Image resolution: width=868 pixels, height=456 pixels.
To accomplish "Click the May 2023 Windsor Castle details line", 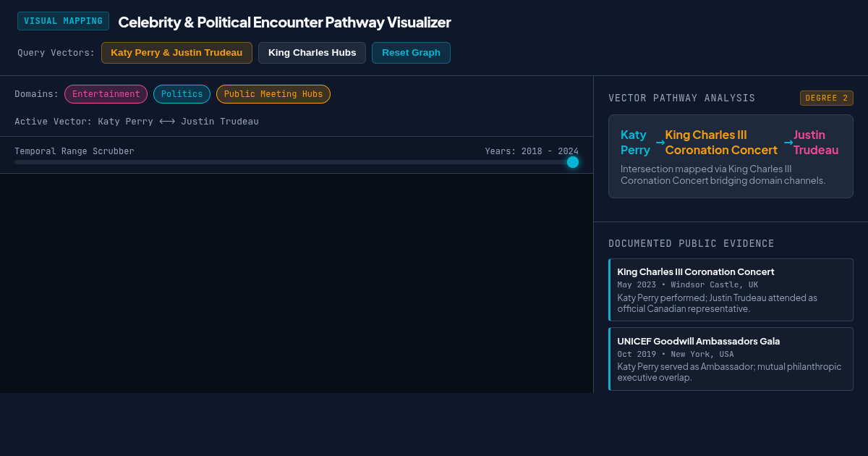I will pos(688,284).
